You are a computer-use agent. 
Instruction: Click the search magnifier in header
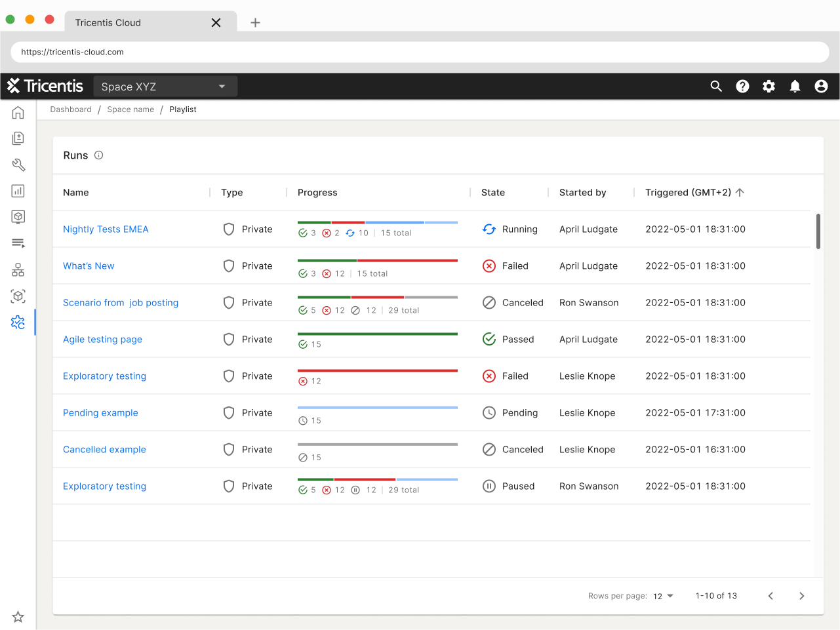(716, 86)
